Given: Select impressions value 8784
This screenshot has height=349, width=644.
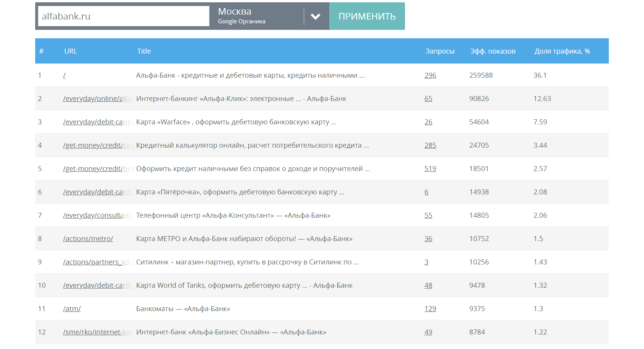Looking at the screenshot, I should coord(477,332).
